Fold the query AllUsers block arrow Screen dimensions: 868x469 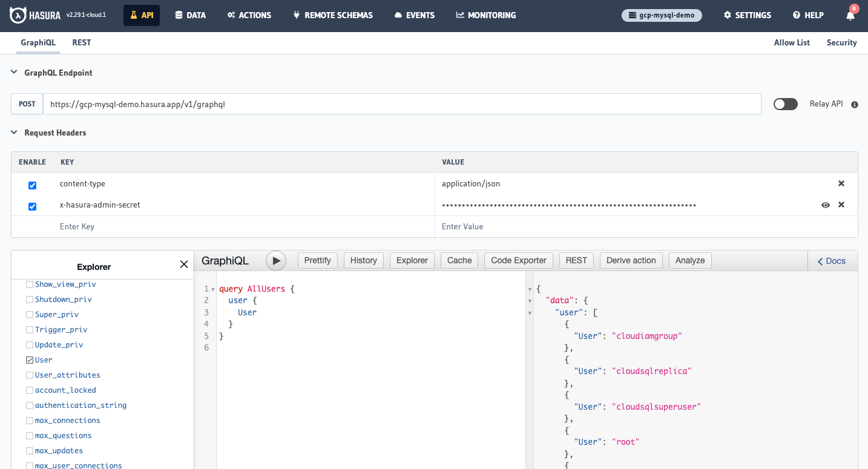pos(212,289)
